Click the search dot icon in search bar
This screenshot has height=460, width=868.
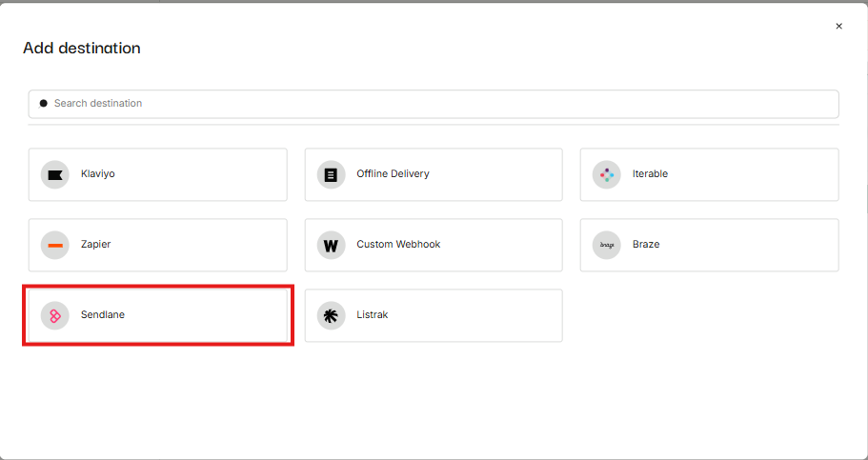point(43,104)
